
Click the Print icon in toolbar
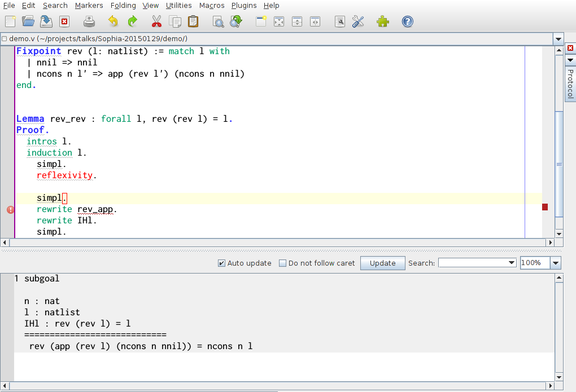pos(89,21)
